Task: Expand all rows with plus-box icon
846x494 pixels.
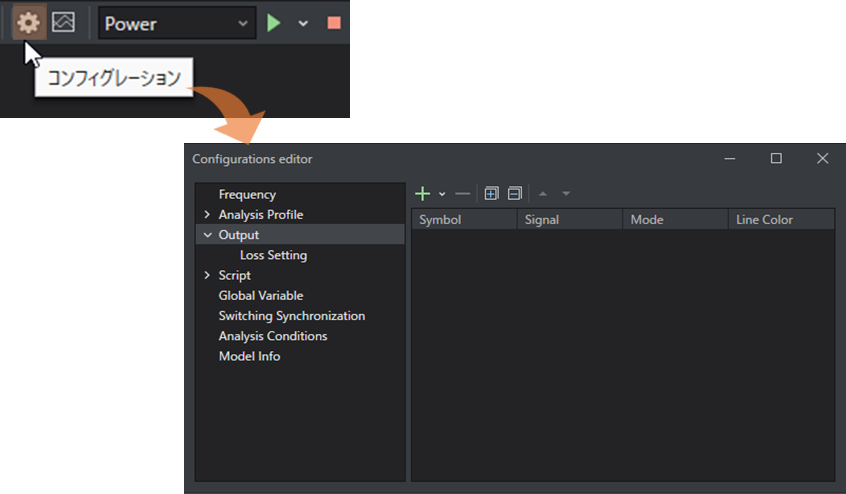Action: (491, 193)
